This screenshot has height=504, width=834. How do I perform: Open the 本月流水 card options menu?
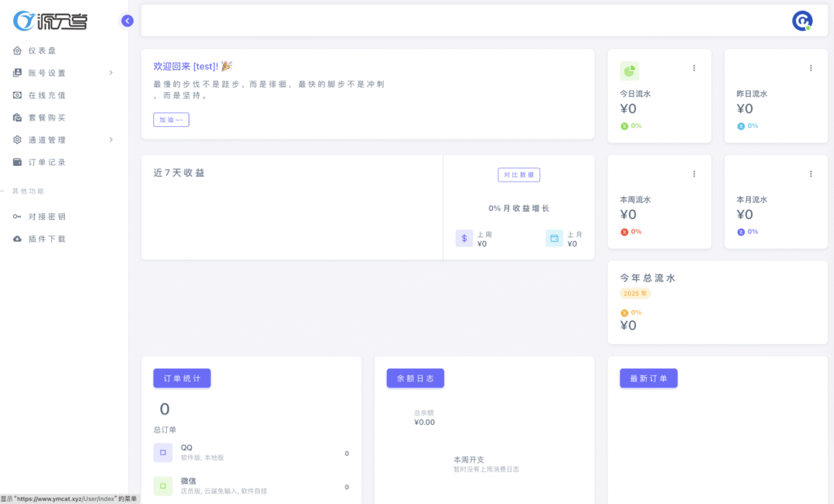pyautogui.click(x=810, y=174)
